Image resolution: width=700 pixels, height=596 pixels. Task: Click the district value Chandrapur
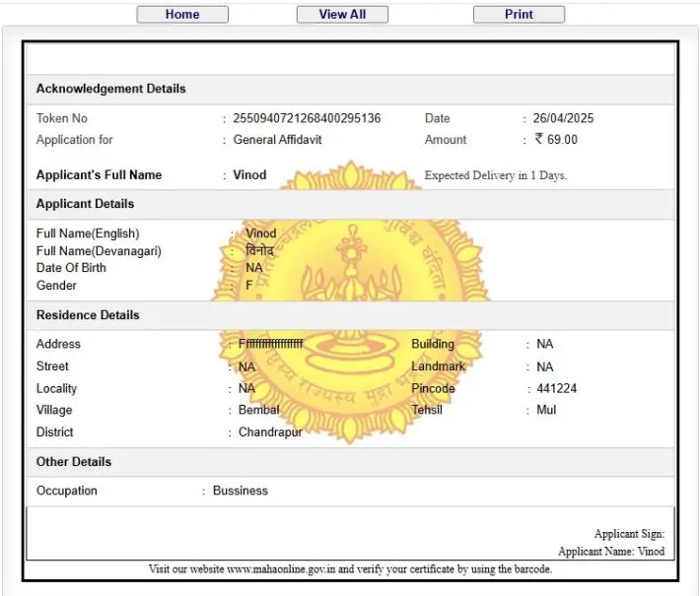coord(270,431)
